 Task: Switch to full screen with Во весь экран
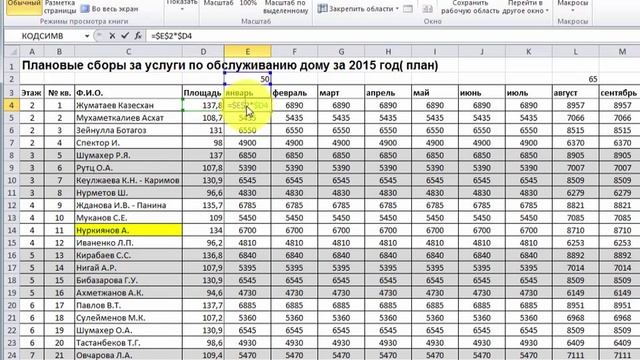pos(109,9)
